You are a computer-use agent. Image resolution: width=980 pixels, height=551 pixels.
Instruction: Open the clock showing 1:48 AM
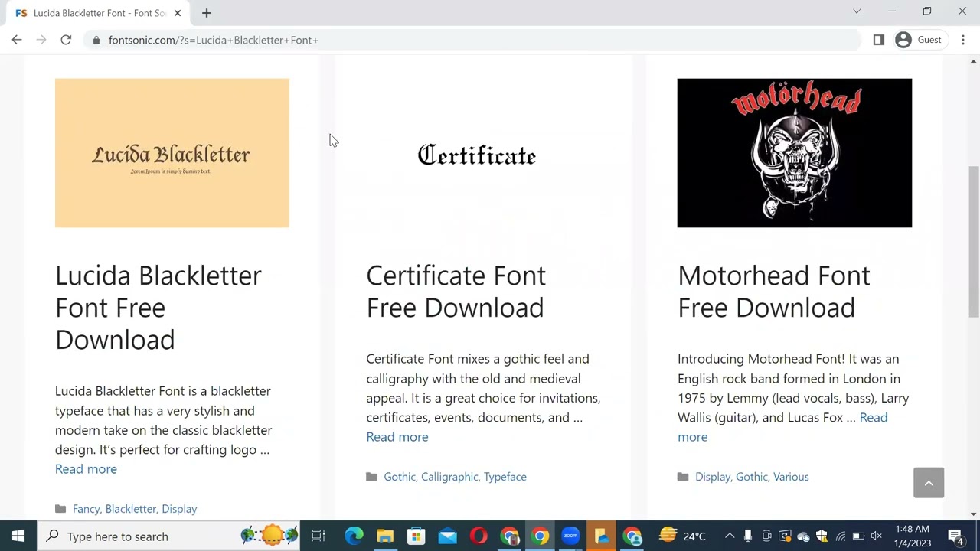tap(912, 536)
